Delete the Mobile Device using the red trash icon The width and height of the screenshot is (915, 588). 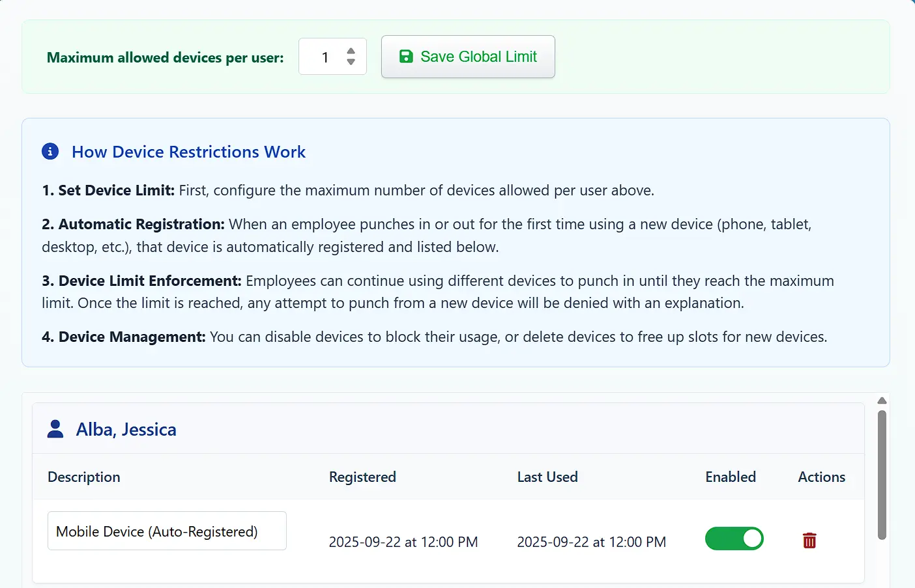tap(809, 540)
